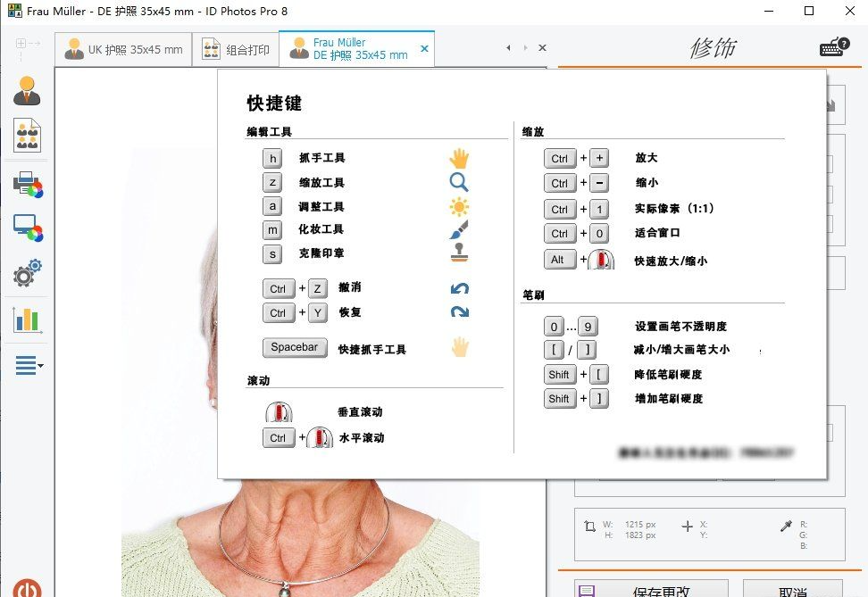
Task: Click the makeup brush tool icon
Action: pyautogui.click(x=459, y=230)
